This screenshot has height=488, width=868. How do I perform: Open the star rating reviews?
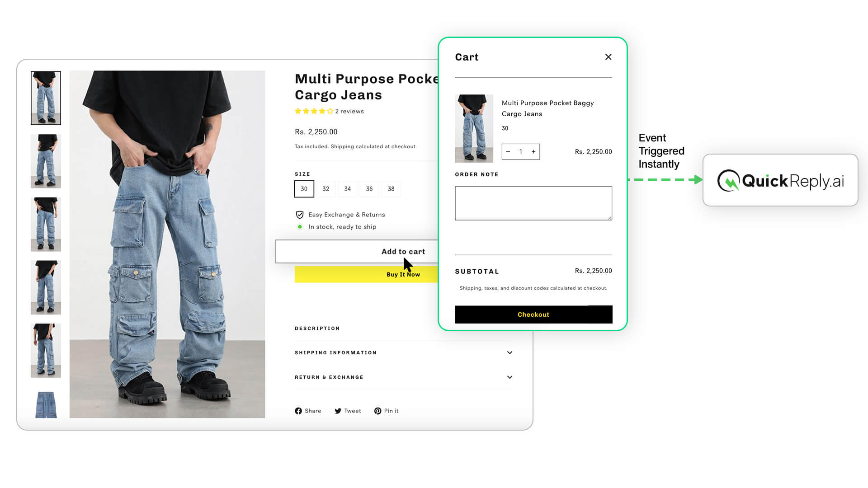point(329,111)
